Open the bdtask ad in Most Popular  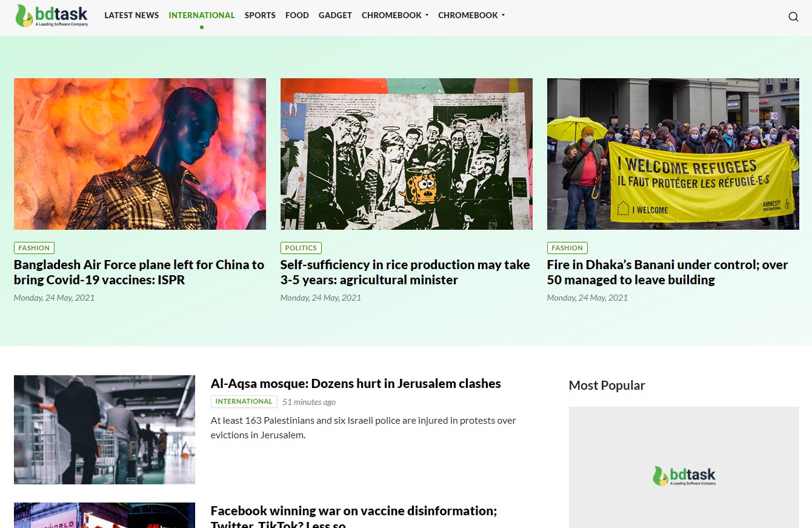684,467
